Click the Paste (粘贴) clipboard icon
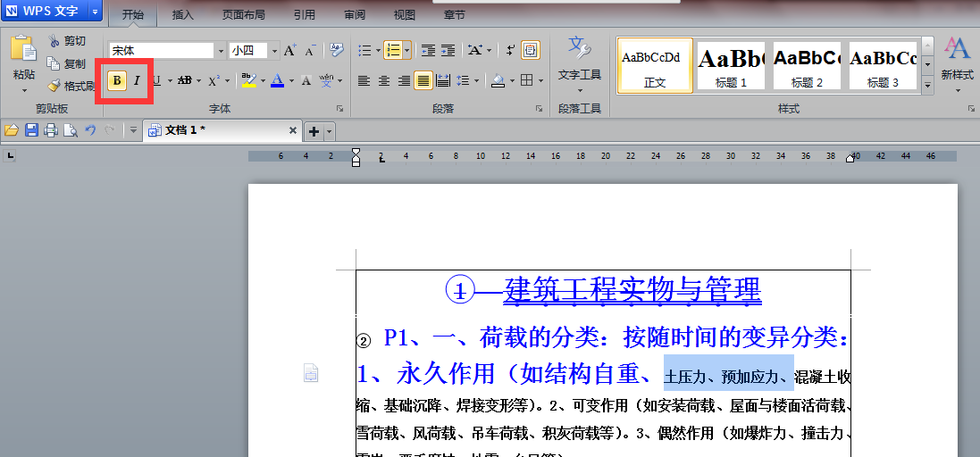This screenshot has height=457, width=980. pos(24,49)
